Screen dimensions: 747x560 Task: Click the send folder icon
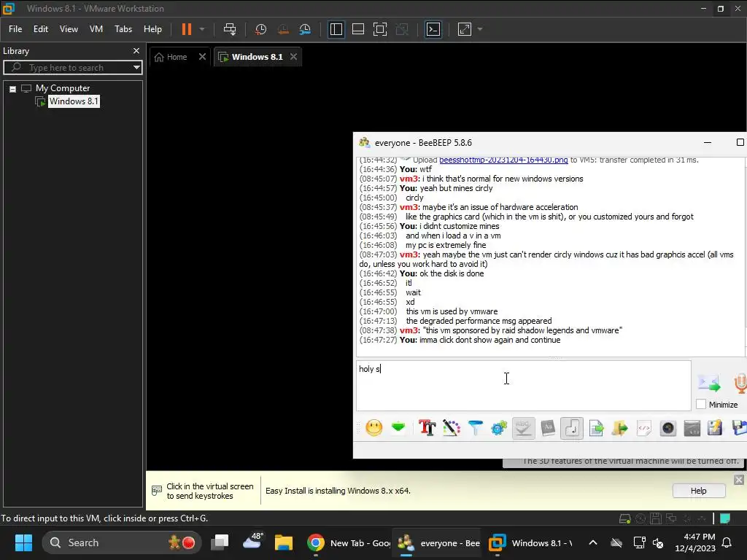(x=620, y=427)
